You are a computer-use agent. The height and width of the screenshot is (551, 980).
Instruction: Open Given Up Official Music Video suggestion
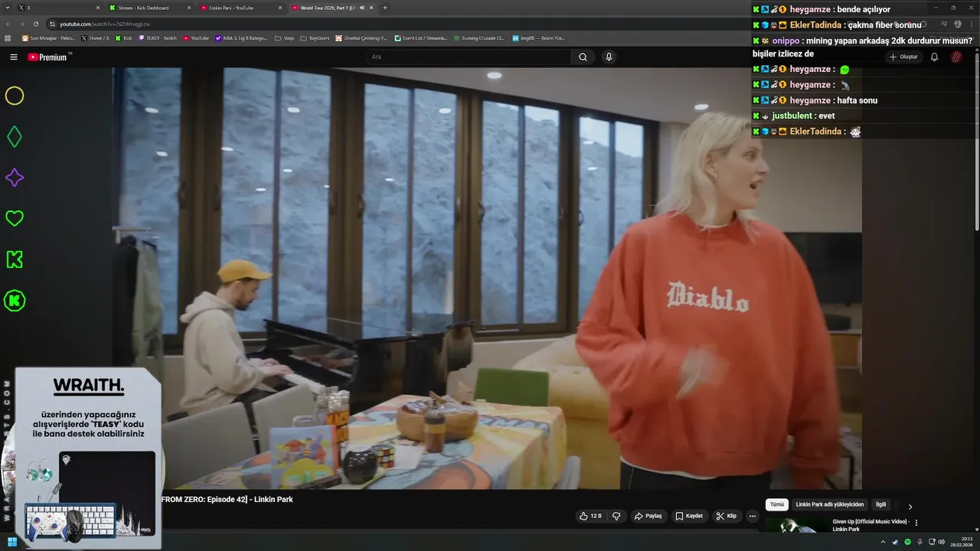[871, 525]
